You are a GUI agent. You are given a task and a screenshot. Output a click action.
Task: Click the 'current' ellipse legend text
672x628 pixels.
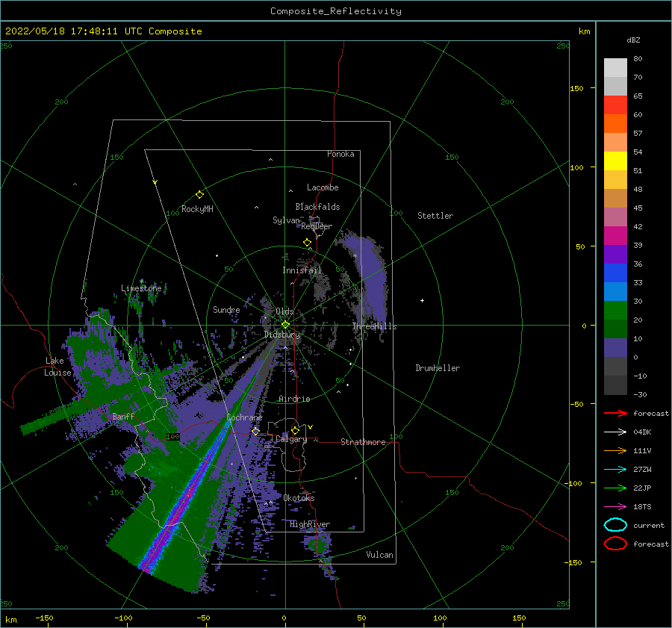pyautogui.click(x=649, y=526)
